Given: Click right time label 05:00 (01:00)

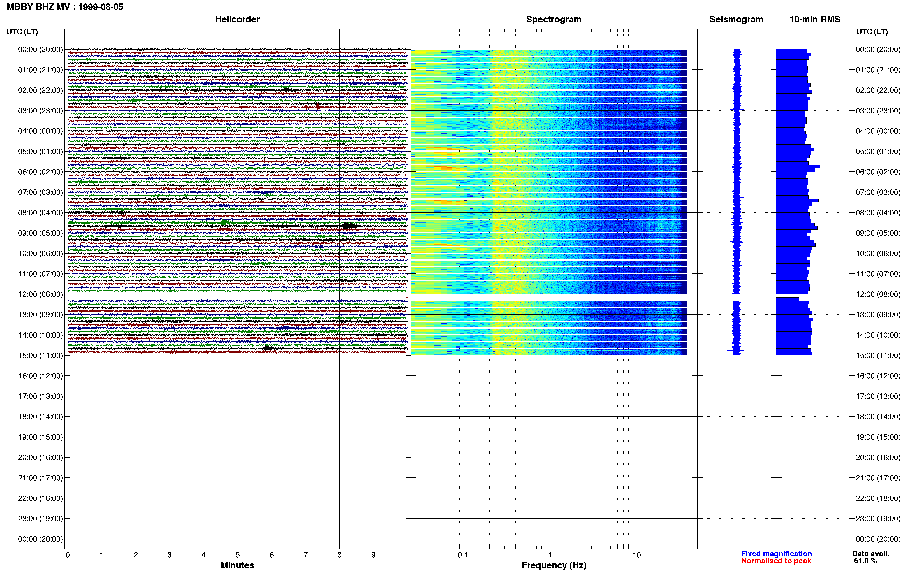Looking at the screenshot, I should point(878,151).
